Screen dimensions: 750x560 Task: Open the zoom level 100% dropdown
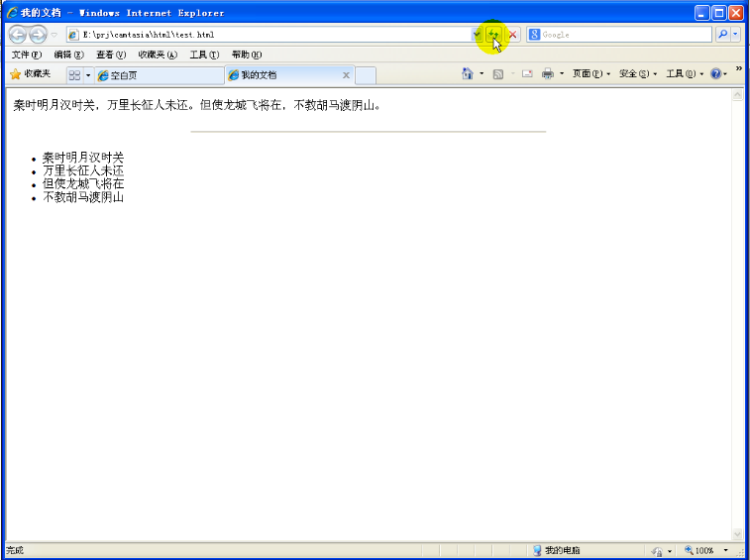(726, 550)
